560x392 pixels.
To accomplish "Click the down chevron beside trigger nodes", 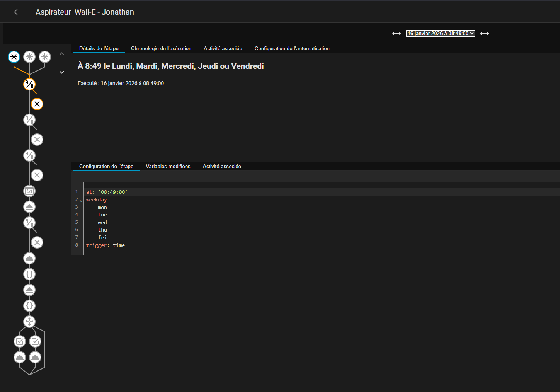I will (x=62, y=72).
